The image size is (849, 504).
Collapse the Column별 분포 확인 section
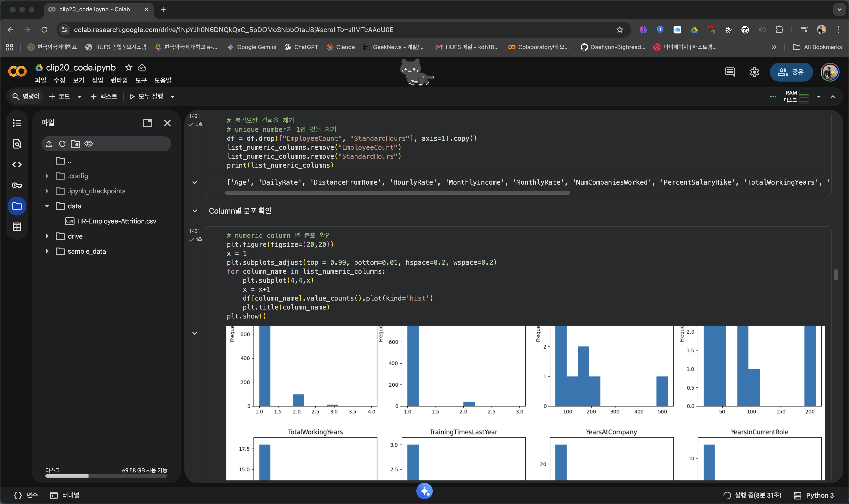(x=195, y=211)
